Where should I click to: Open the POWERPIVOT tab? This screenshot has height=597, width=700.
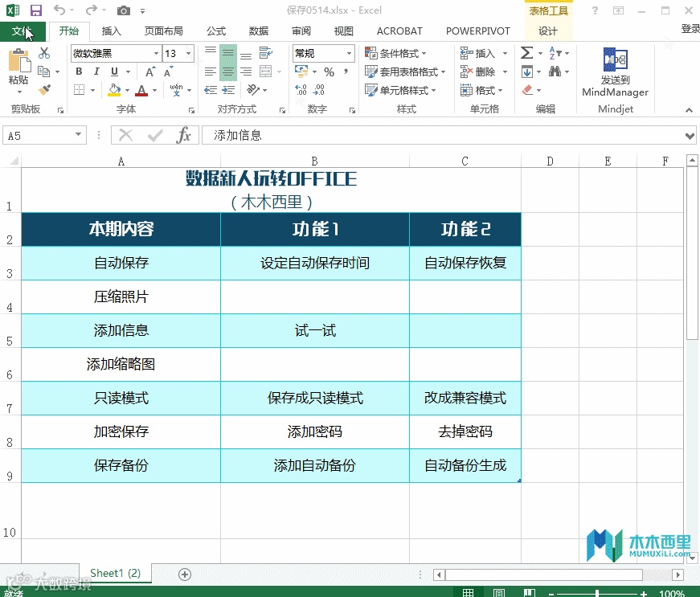coord(477,31)
